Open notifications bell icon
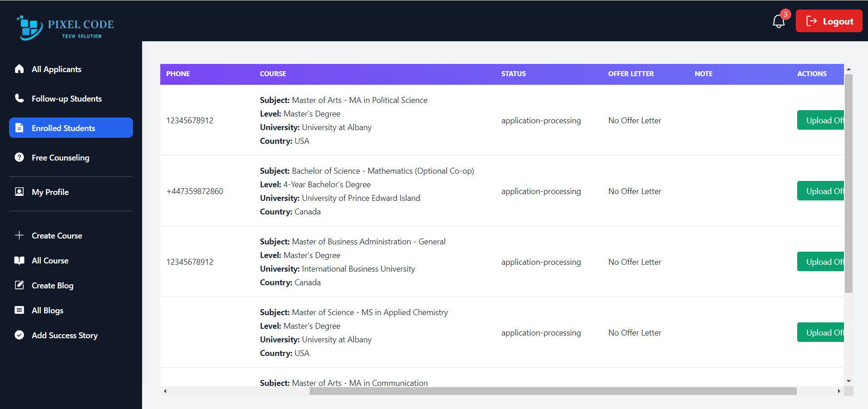The width and height of the screenshot is (868, 409). (779, 21)
